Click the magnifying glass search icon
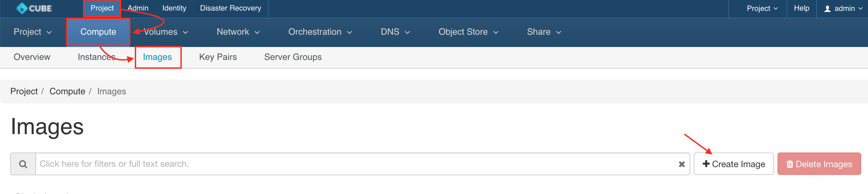This screenshot has height=194, width=868. tap(23, 164)
